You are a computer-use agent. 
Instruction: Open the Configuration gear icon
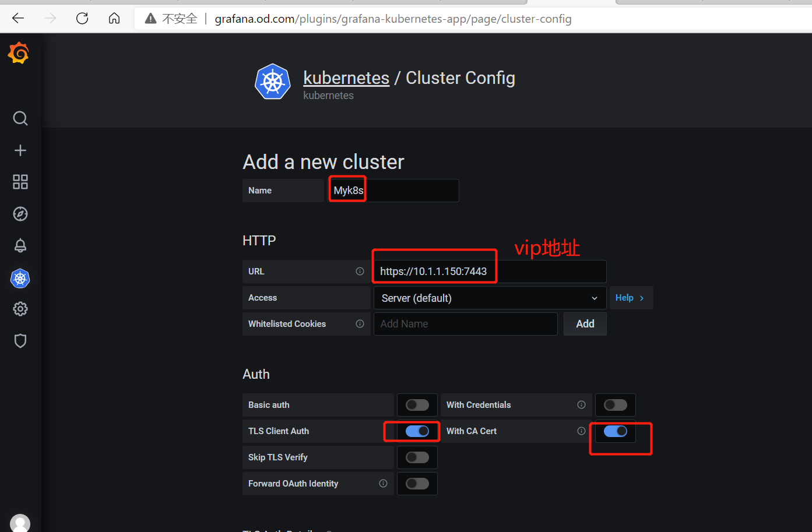click(20, 309)
